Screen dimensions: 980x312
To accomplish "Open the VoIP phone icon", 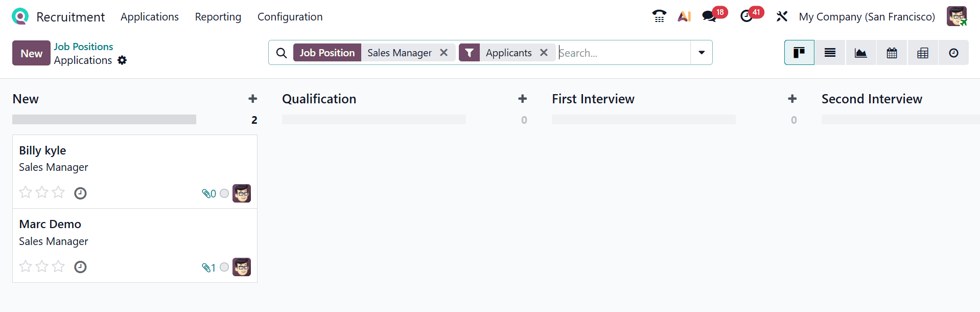I will click(659, 16).
